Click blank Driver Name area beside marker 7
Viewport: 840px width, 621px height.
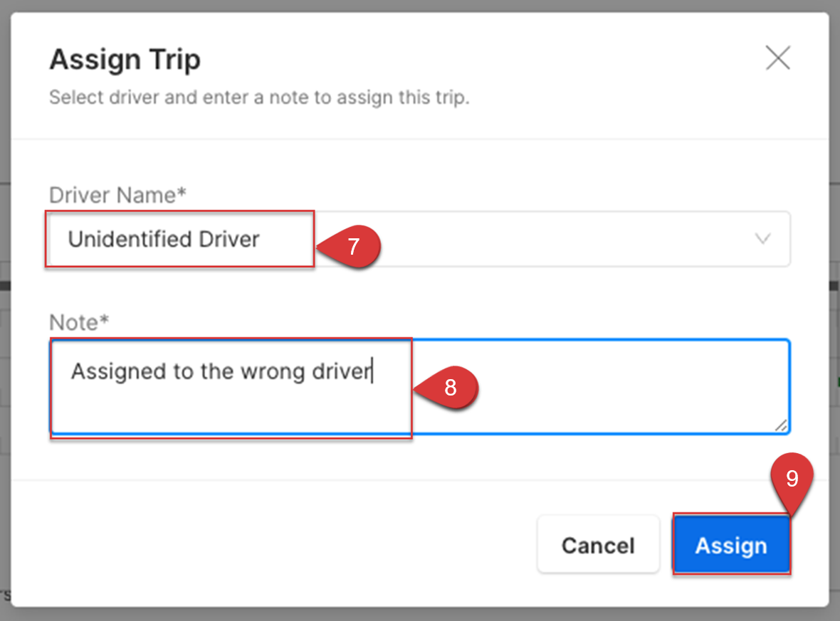click(x=562, y=239)
